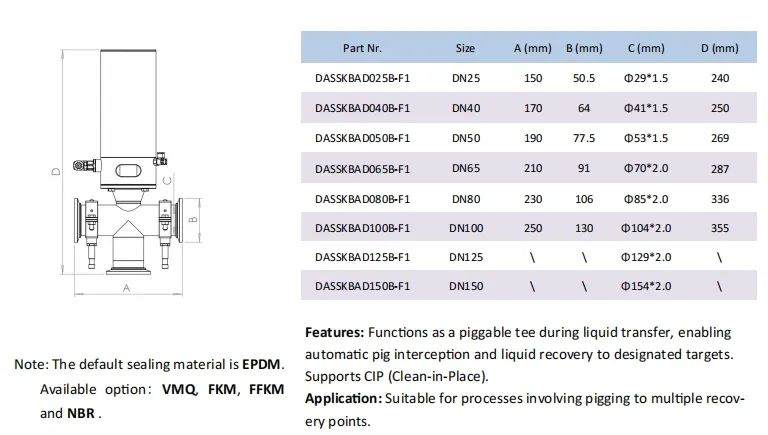Select part number DASSKBAD040B-F1

[362, 108]
